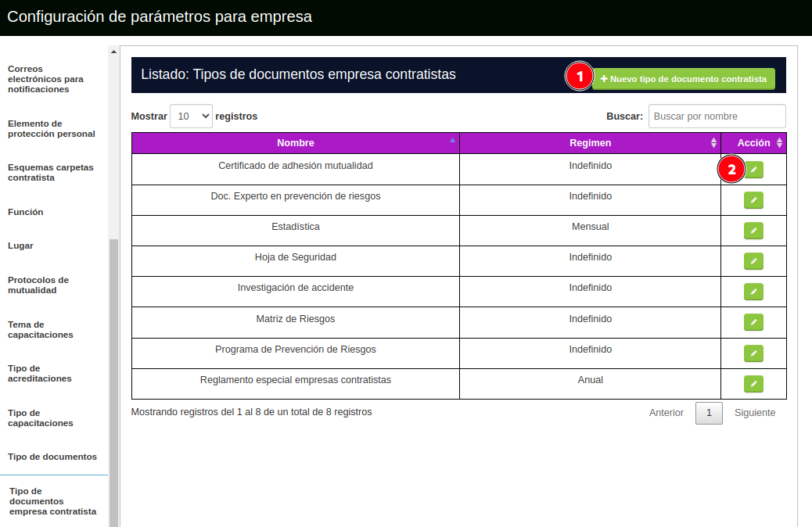Click the sidebar scrollbar thumb
Viewport: 812px width, 527px height.
(113, 383)
